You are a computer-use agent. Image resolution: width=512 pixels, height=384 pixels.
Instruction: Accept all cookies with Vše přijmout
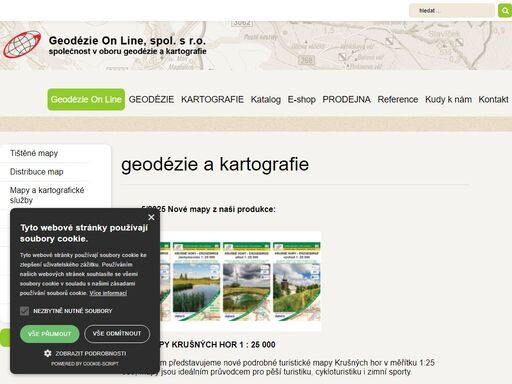pyautogui.click(x=50, y=334)
